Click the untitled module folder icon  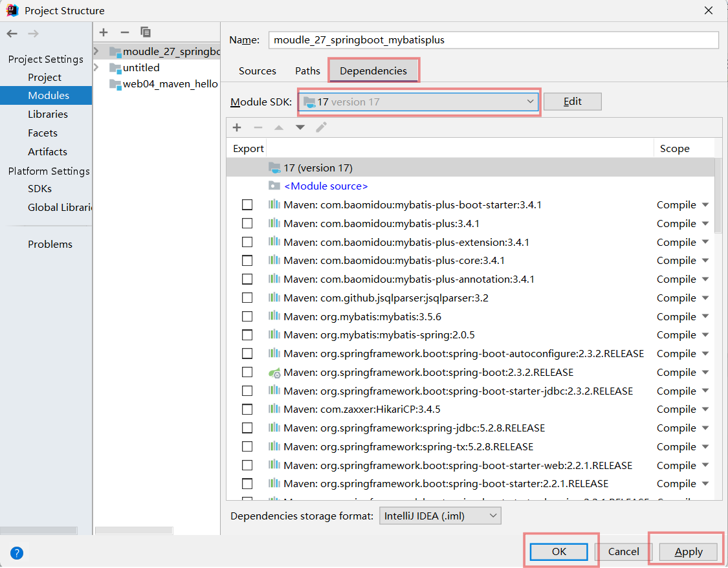click(115, 68)
